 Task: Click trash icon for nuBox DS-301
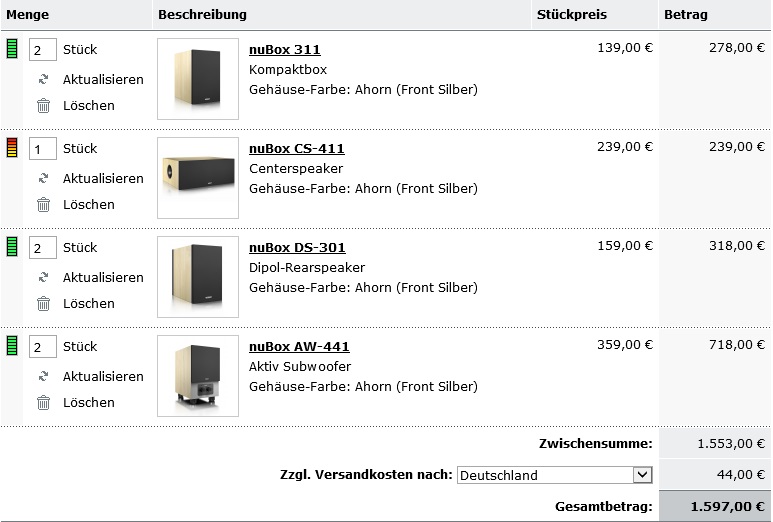tap(43, 303)
